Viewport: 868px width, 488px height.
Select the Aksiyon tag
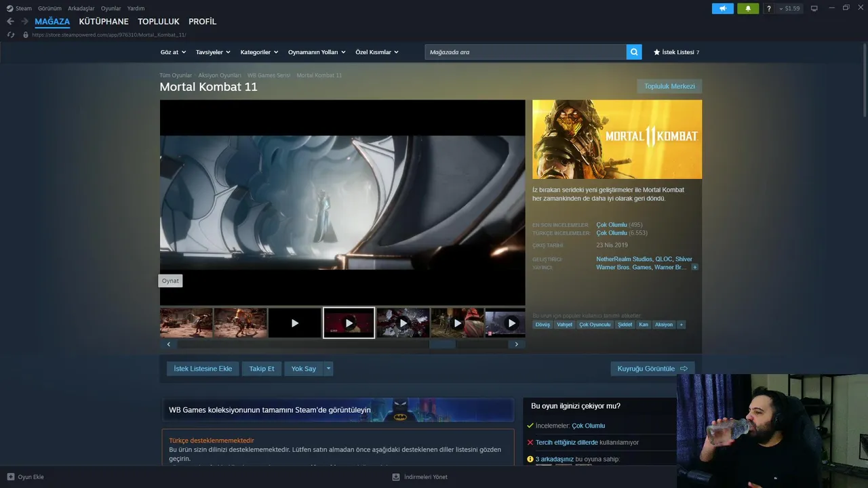(x=664, y=325)
